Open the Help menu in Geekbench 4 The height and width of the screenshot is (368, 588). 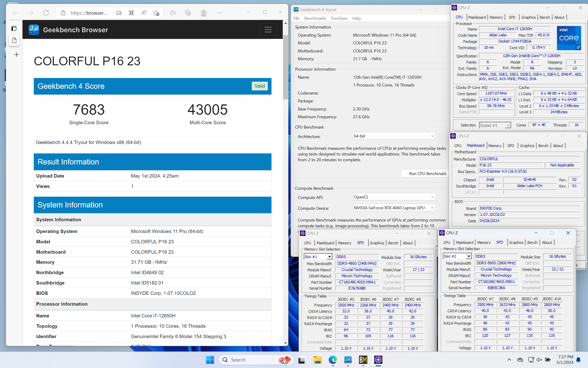356,18
